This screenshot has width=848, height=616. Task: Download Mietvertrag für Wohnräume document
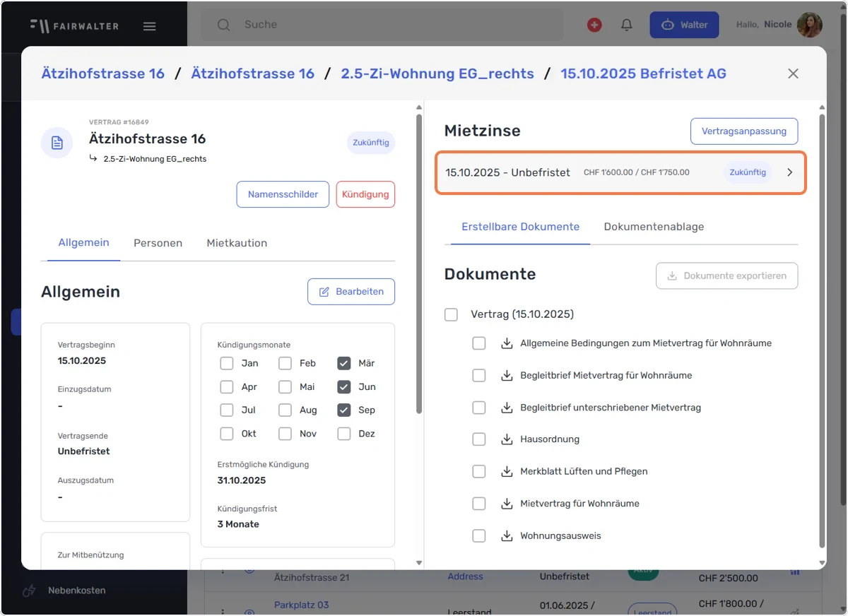[x=507, y=504]
